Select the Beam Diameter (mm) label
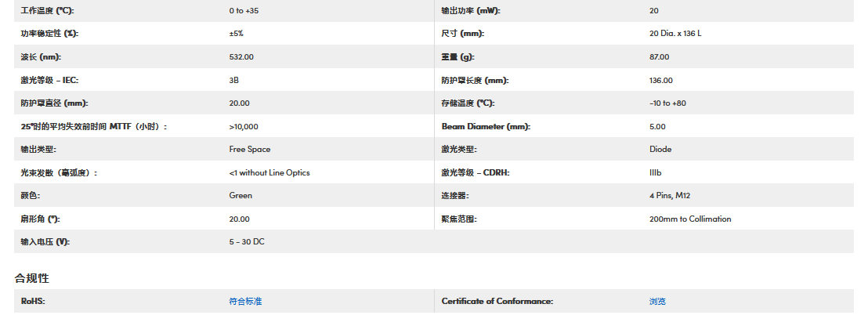This screenshot has width=868, height=333. pyautogui.click(x=486, y=126)
